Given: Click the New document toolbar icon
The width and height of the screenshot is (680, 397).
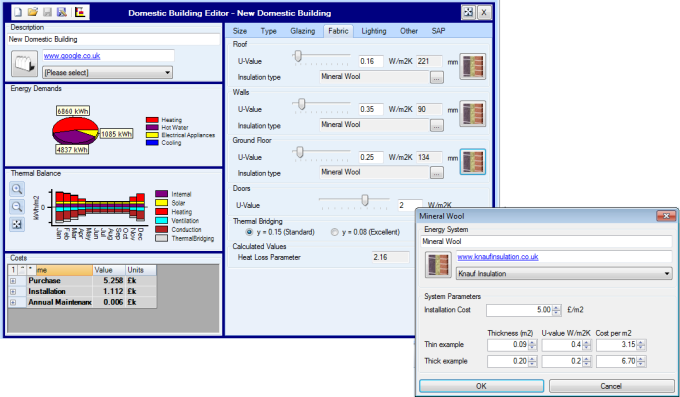Looking at the screenshot, I should [x=18, y=12].
